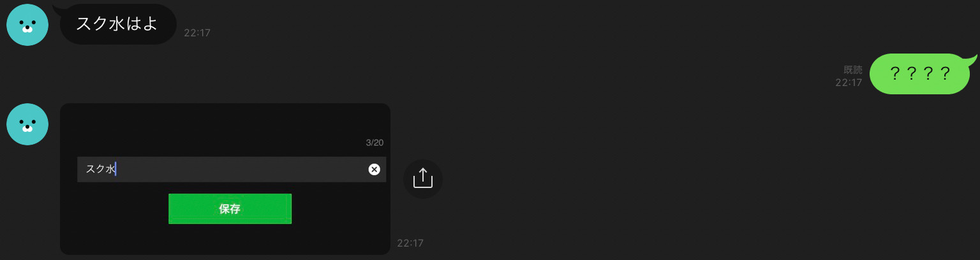Click the 既読 read receipt label
Image resolution: width=980 pixels, height=260 pixels.
click(853, 70)
